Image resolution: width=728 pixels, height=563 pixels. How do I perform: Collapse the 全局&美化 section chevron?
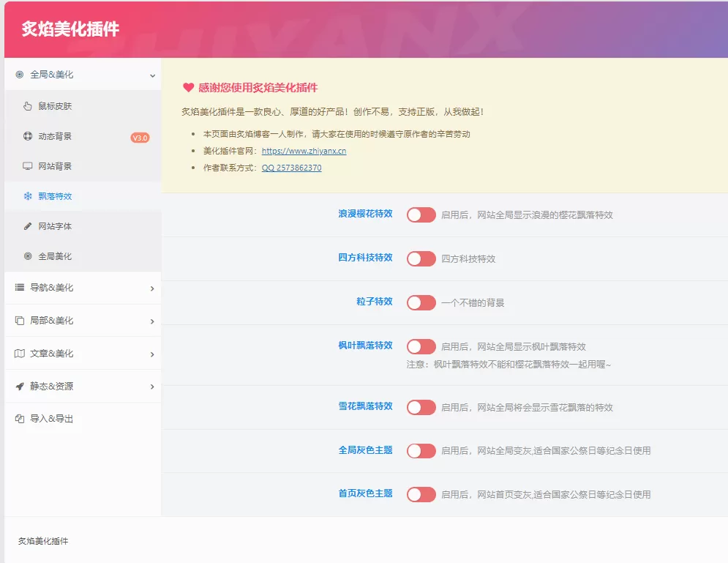152,75
